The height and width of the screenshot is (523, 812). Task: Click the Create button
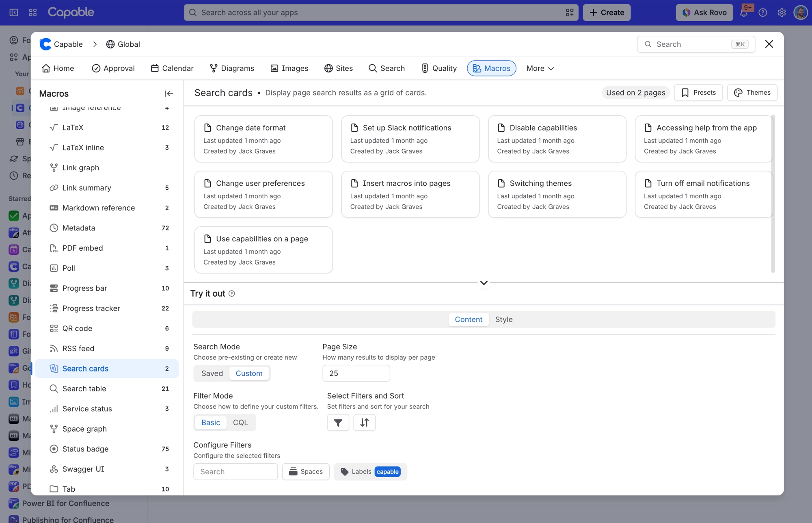click(x=607, y=13)
